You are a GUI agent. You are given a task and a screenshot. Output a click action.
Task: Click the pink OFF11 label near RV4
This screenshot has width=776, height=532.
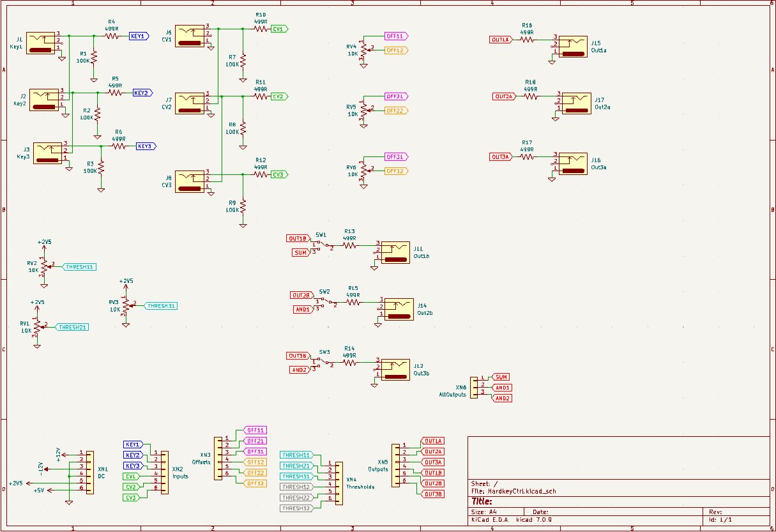[397, 36]
